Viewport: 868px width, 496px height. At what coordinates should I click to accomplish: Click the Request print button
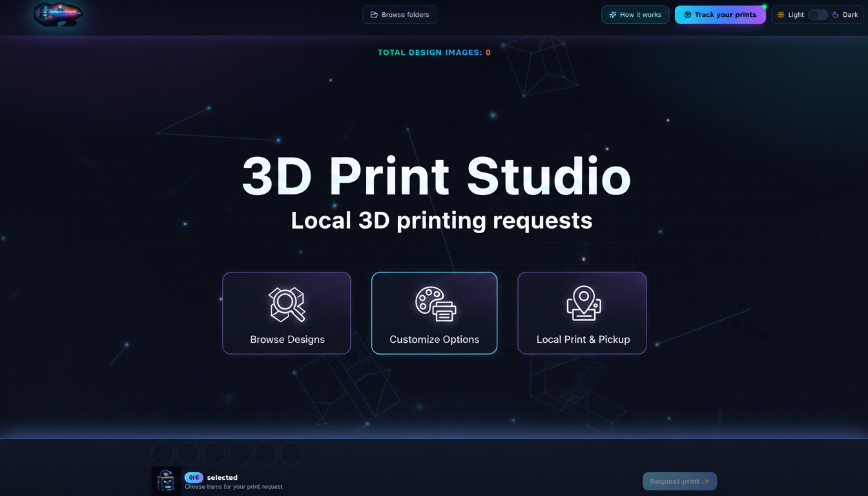click(679, 481)
